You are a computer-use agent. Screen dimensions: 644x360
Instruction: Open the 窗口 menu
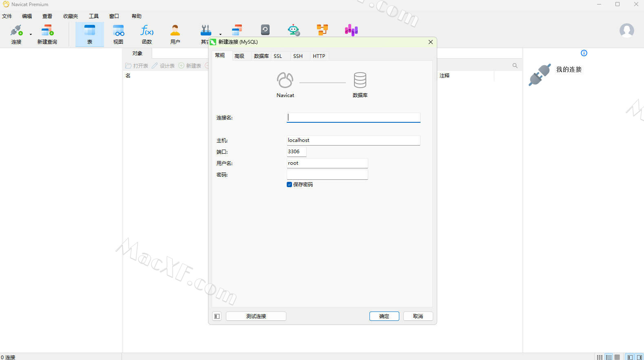pos(114,16)
